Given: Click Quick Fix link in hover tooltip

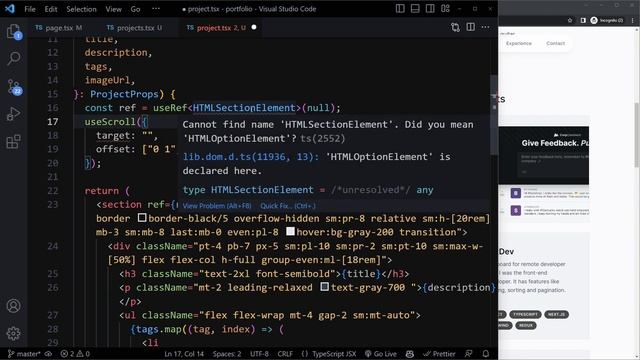Looking at the screenshot, I should click(x=288, y=206).
